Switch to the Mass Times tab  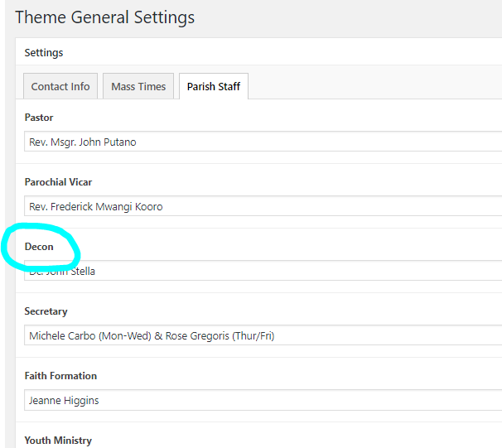pyautogui.click(x=138, y=87)
